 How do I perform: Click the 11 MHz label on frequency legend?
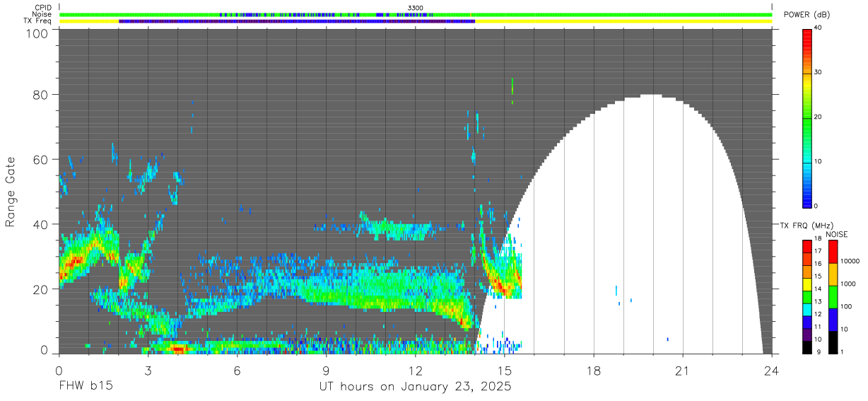[818, 327]
